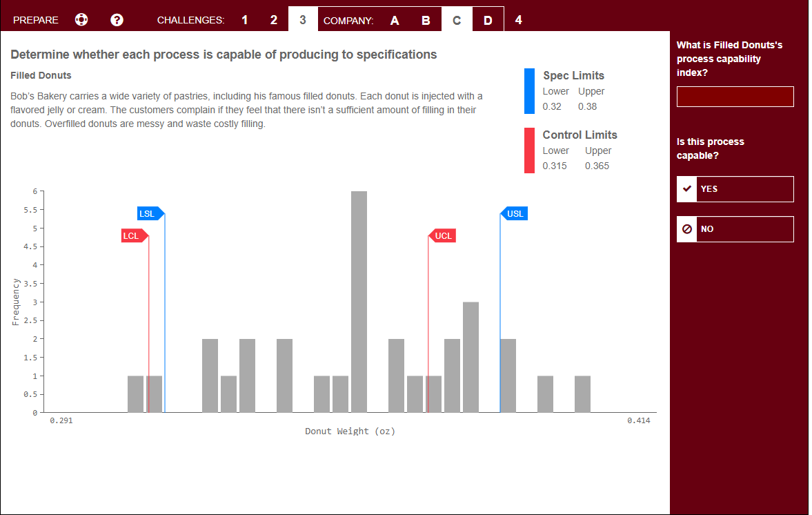The width and height of the screenshot is (812, 515).
Task: Select Company C tab
Action: 457,20
